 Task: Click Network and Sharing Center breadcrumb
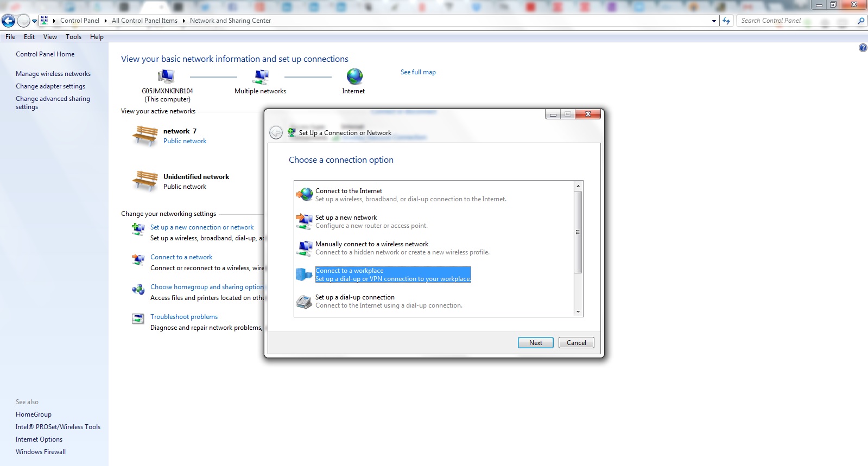(x=230, y=21)
